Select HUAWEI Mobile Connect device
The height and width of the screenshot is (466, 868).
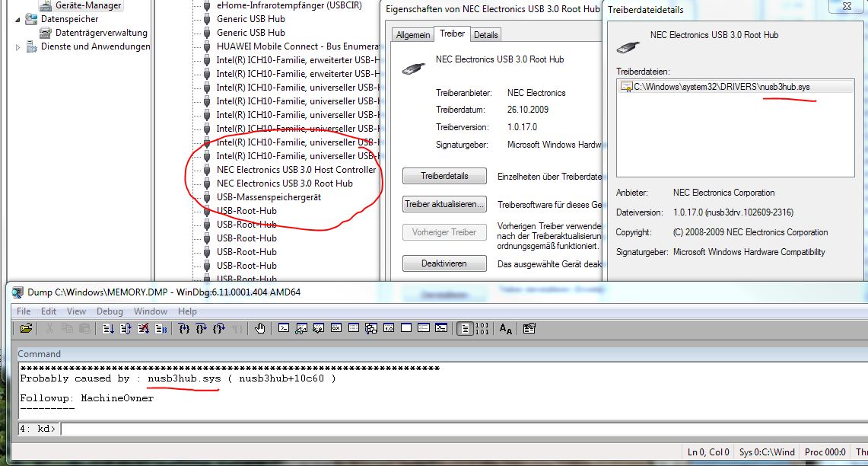(297, 46)
